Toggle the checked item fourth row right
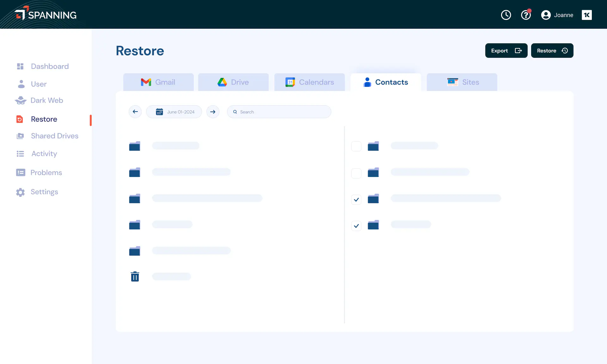607x364 pixels. coord(356,225)
